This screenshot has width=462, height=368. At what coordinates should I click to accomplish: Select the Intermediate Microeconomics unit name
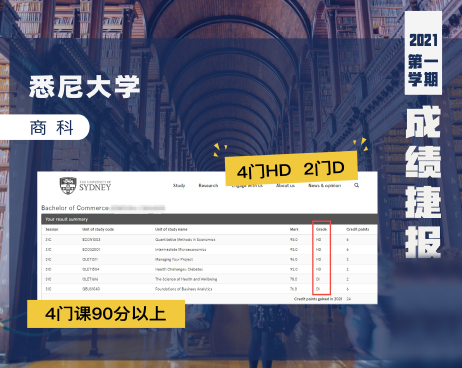[x=180, y=249]
